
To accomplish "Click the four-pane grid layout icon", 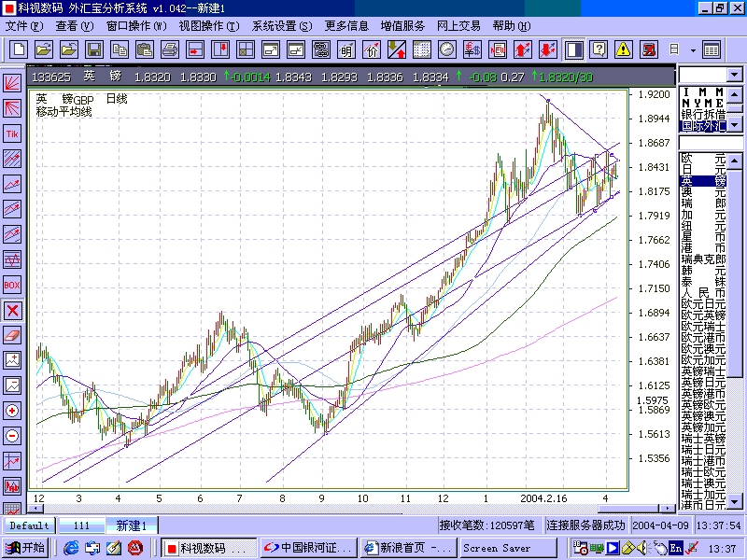I will pos(246,49).
